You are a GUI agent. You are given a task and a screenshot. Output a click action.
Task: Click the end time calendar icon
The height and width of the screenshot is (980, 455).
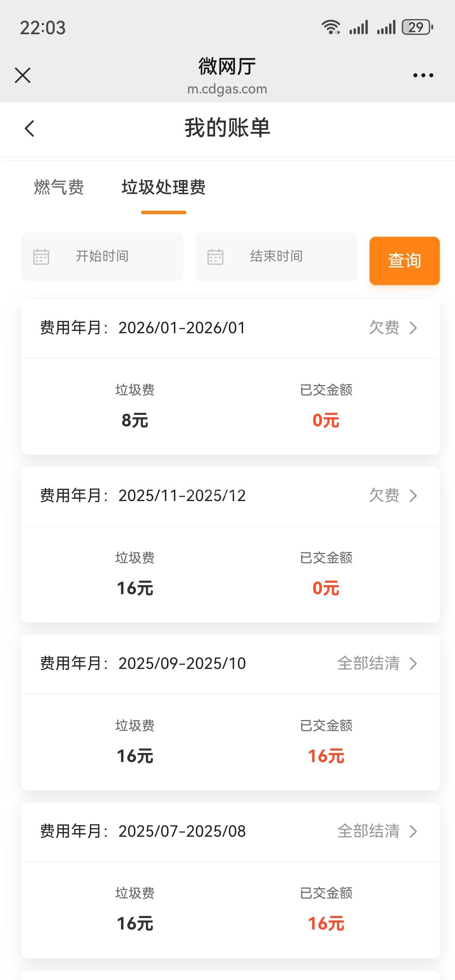click(x=215, y=257)
